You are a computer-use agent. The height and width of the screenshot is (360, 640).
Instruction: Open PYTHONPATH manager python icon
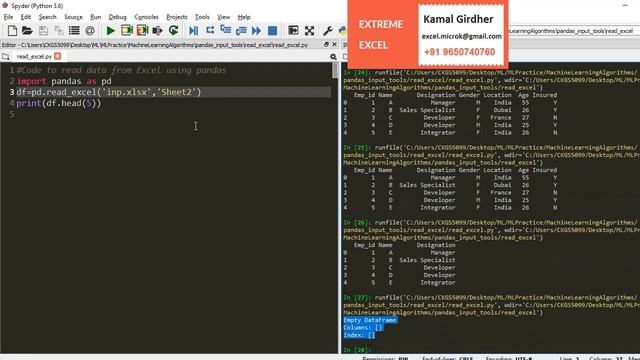pos(343,31)
